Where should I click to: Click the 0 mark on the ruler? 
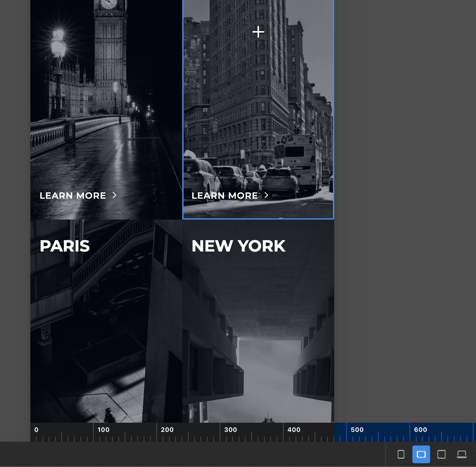pyautogui.click(x=36, y=430)
